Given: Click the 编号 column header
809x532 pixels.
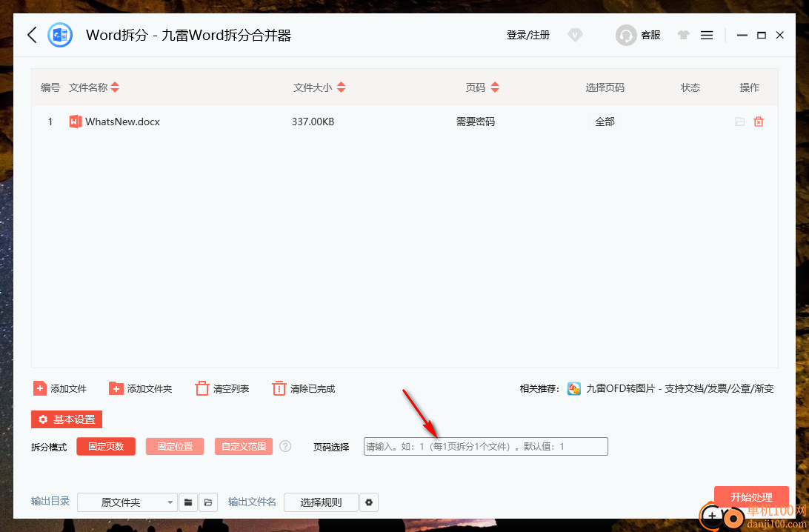Looking at the screenshot, I should pyautogui.click(x=50, y=87).
